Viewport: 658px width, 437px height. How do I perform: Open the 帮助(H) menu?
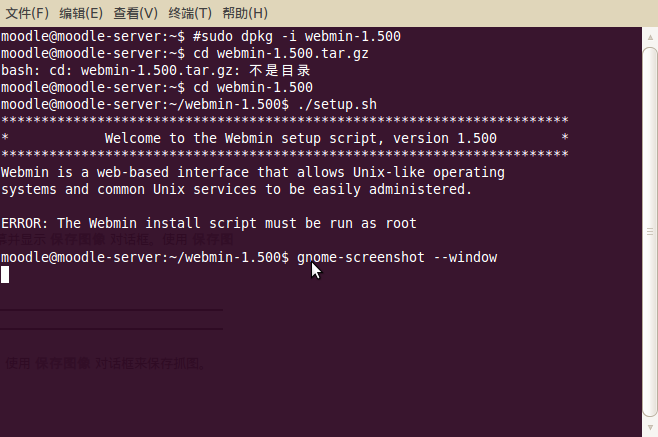point(245,13)
